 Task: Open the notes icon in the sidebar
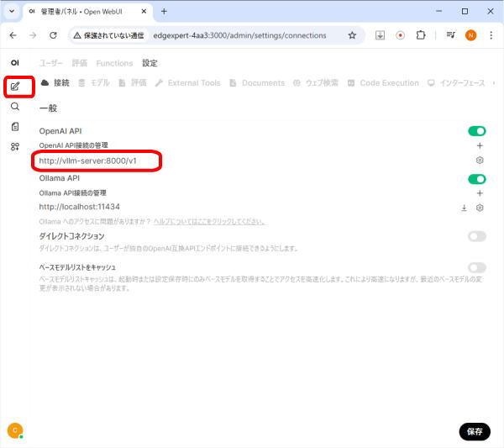[15, 127]
